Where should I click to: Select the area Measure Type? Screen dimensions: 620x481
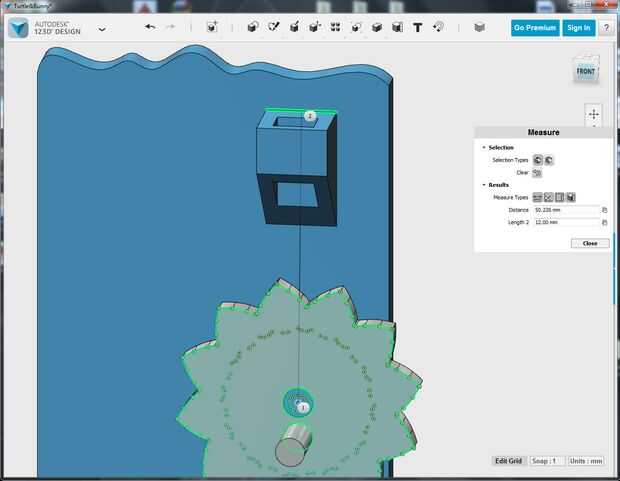tap(560, 197)
